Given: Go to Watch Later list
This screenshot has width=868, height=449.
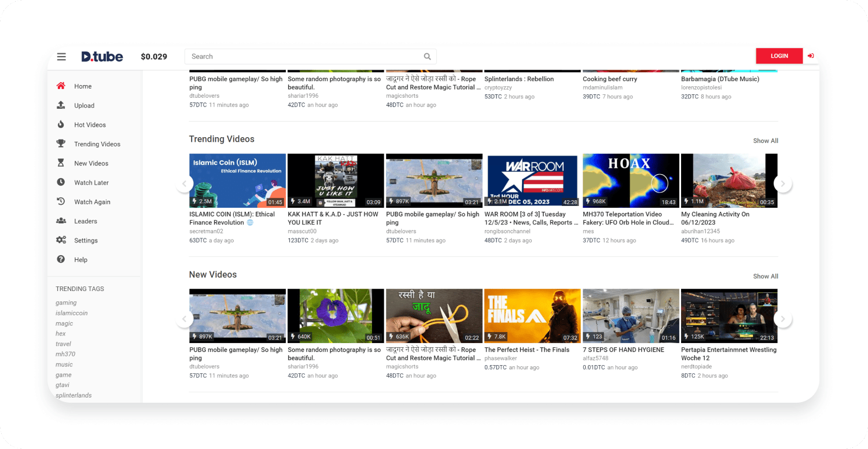Looking at the screenshot, I should tap(91, 183).
